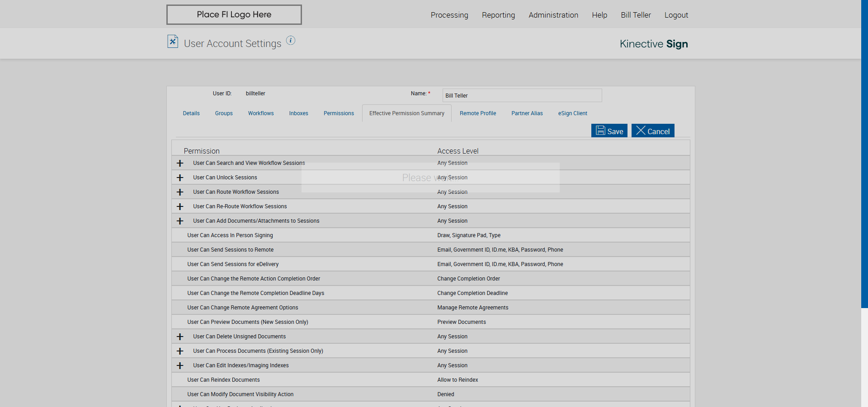Open the Help menu
The image size is (868, 407).
click(599, 15)
